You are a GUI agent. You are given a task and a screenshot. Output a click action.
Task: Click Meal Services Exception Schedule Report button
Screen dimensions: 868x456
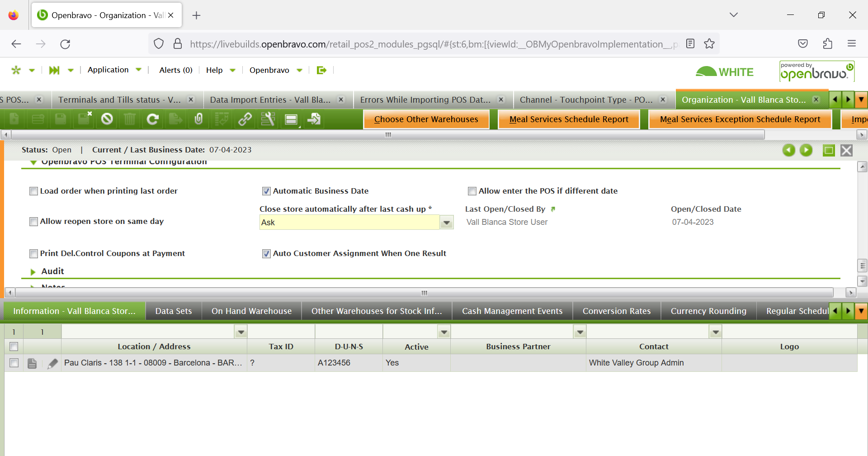click(740, 119)
